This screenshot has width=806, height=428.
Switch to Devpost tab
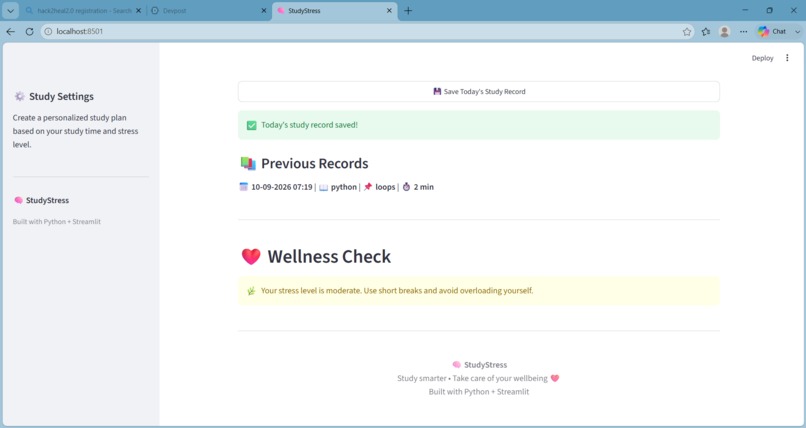(x=206, y=10)
